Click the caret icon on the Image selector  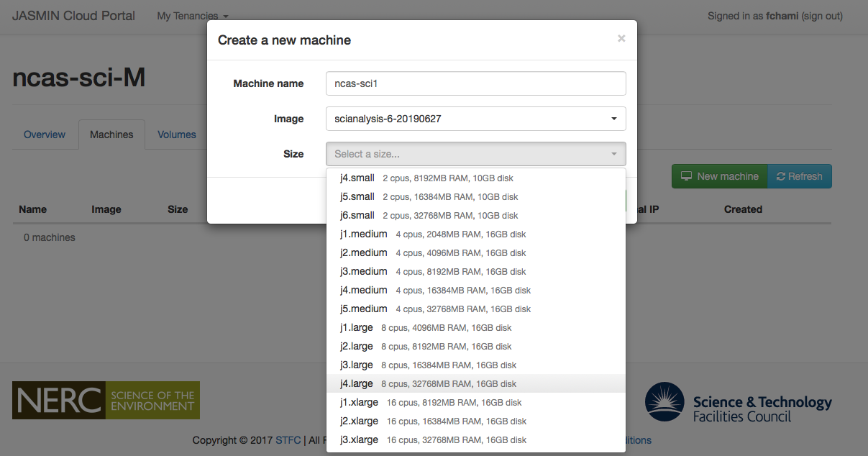614,119
